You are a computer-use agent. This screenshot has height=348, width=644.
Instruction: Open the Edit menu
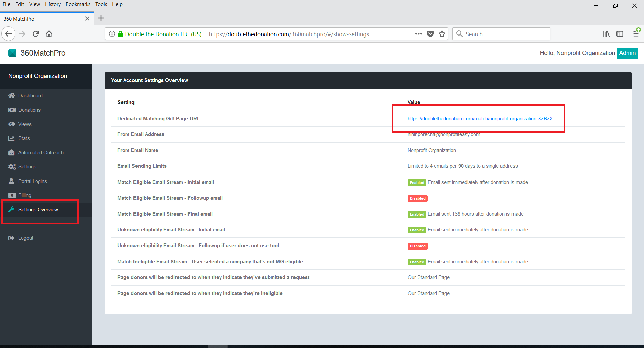coord(20,4)
